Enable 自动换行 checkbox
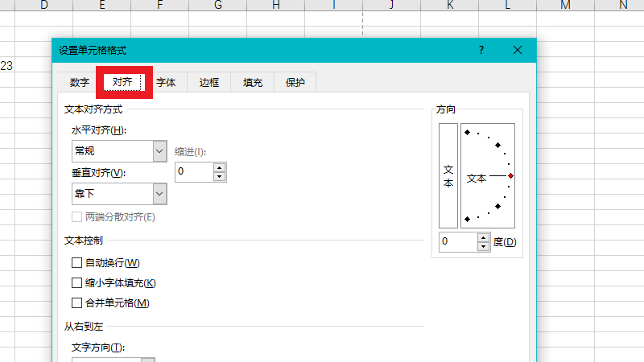 pos(77,263)
